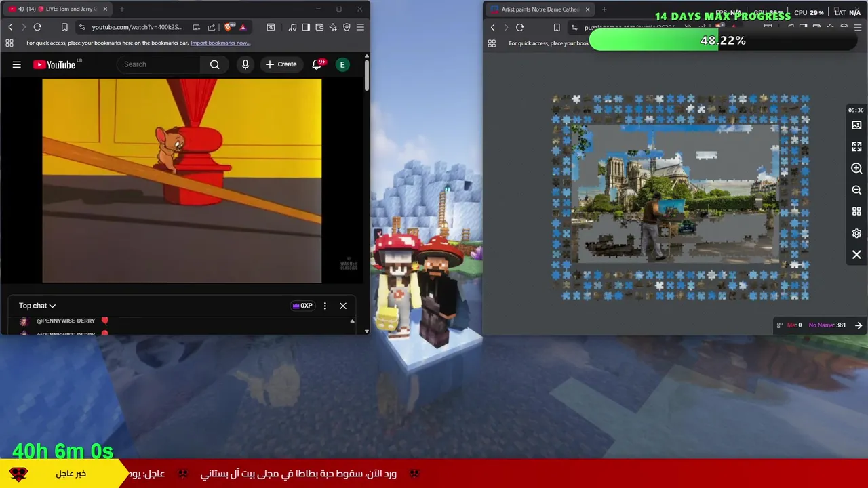Close the 'LIVE: Tom and Jerry' tab
Viewport: 868px width, 488px height.
coord(104,9)
